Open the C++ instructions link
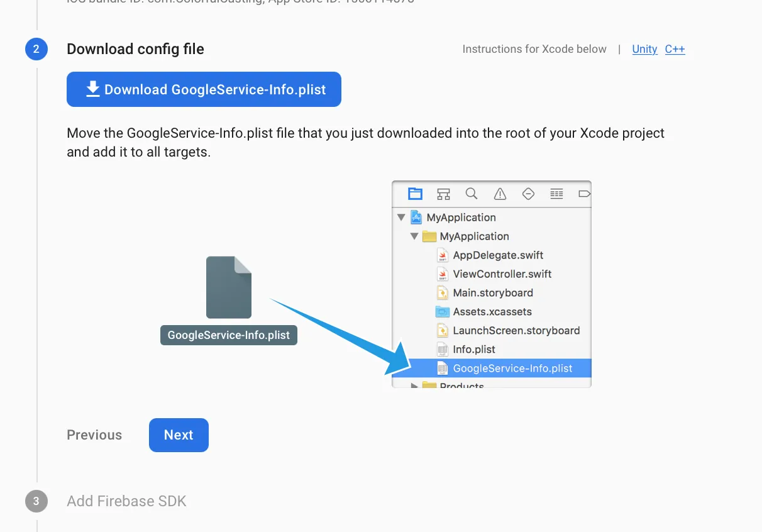Viewport: 762px width, 532px height. coord(675,49)
